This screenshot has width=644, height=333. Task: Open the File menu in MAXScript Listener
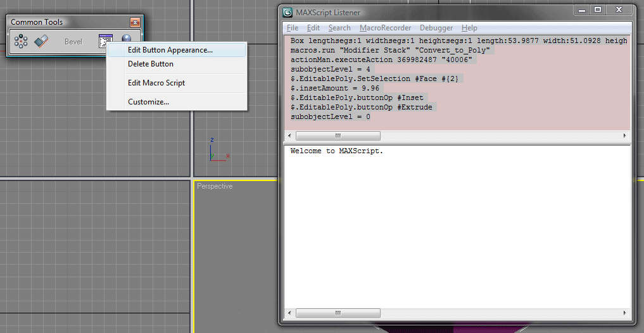(293, 28)
